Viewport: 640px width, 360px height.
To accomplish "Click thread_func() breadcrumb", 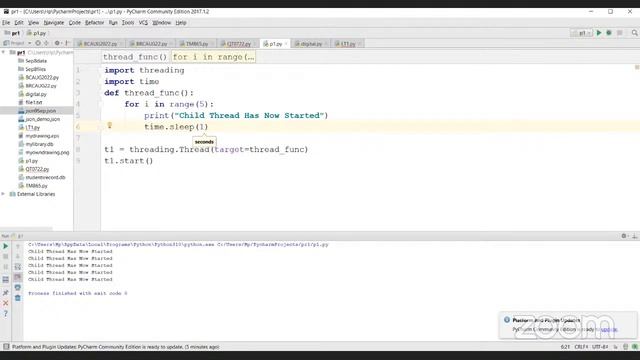I will [135, 57].
